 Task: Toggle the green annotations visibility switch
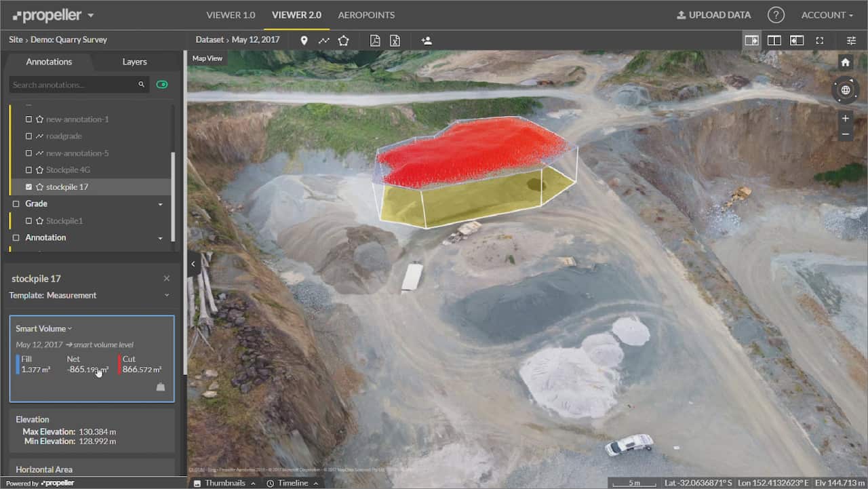click(x=161, y=85)
